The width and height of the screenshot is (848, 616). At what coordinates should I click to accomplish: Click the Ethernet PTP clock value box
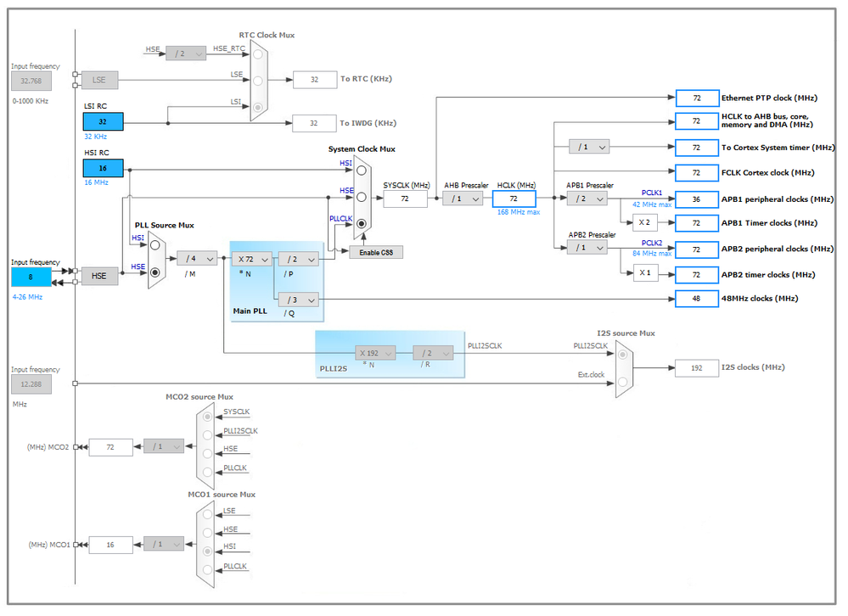(x=697, y=98)
